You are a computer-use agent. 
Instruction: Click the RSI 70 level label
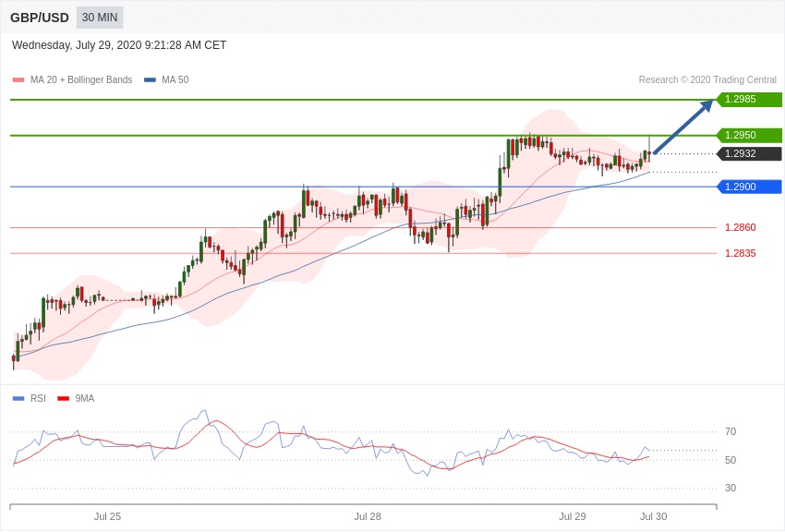[x=731, y=431]
